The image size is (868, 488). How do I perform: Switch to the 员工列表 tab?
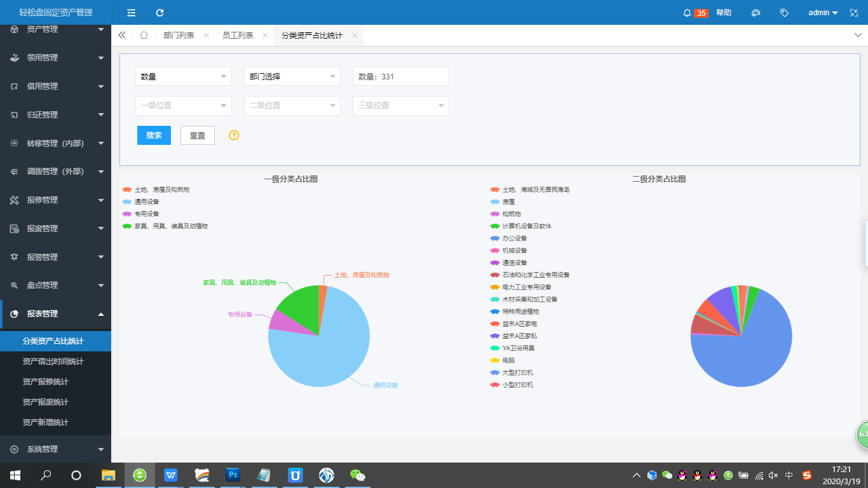[x=238, y=36]
